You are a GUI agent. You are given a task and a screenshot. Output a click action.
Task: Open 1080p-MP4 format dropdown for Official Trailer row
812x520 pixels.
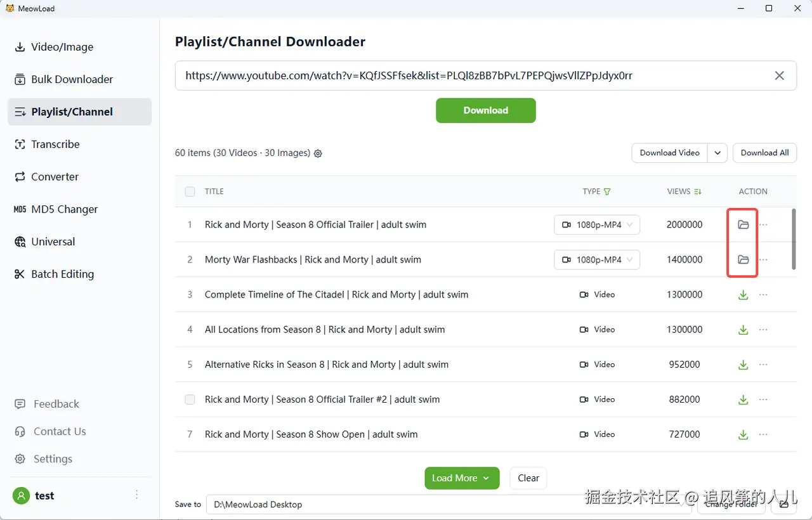[597, 224]
